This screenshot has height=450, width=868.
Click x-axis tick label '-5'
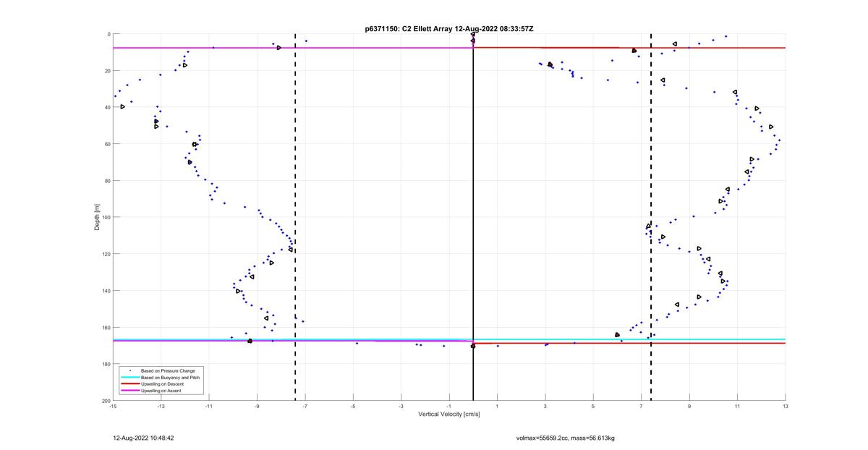(x=353, y=407)
